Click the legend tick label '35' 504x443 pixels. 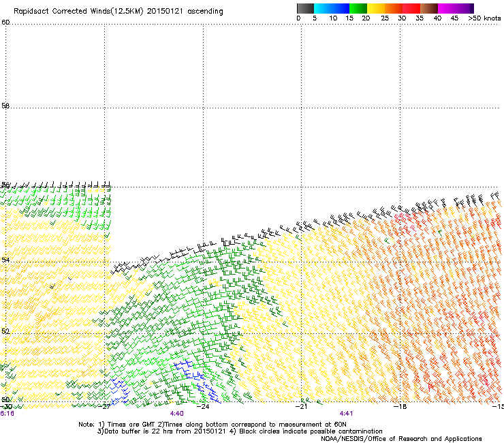[420, 18]
